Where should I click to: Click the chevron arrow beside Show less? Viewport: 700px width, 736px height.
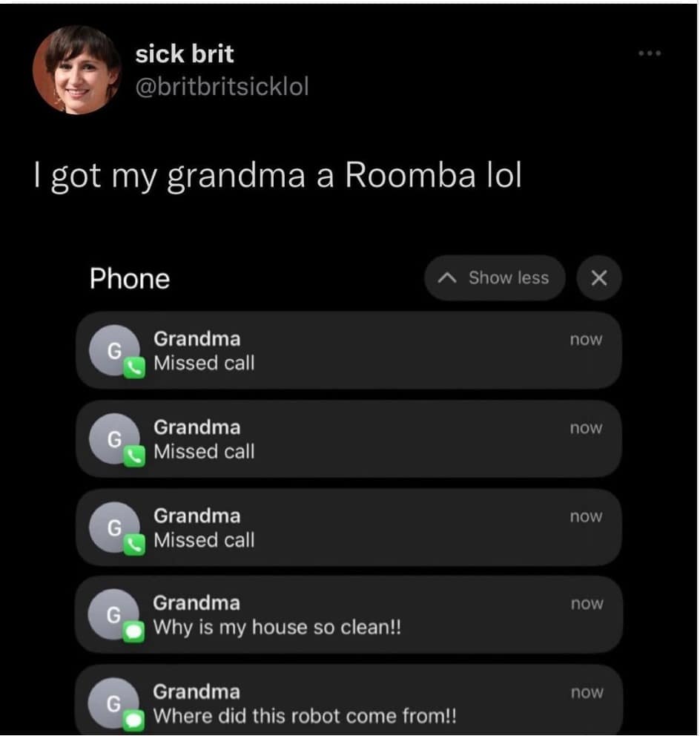coord(446,278)
